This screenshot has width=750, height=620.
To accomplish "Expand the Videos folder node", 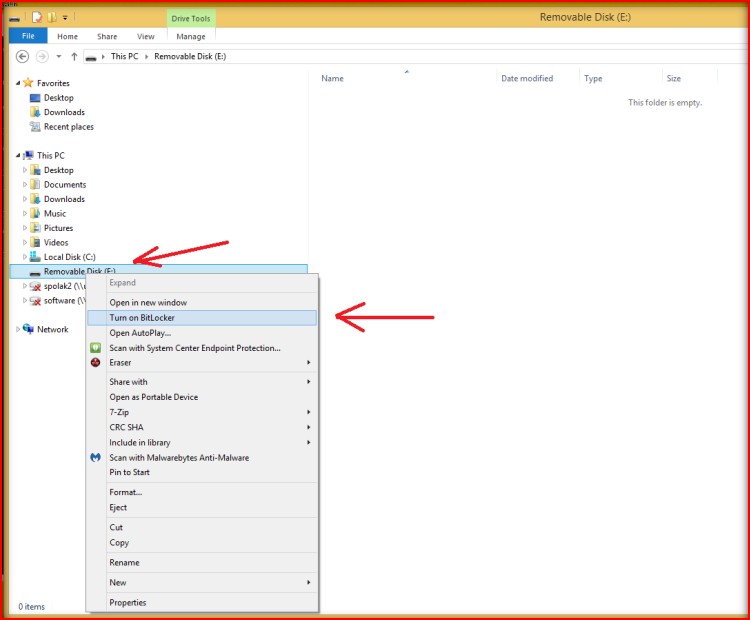I will point(25,242).
